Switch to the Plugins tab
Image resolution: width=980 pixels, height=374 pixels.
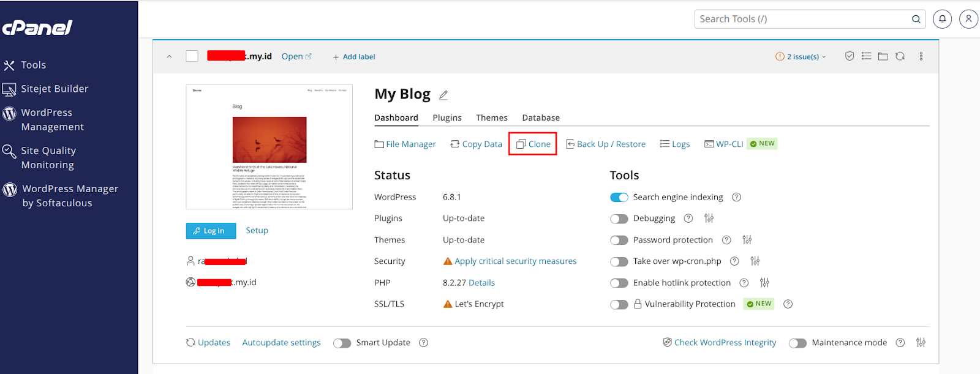click(447, 118)
